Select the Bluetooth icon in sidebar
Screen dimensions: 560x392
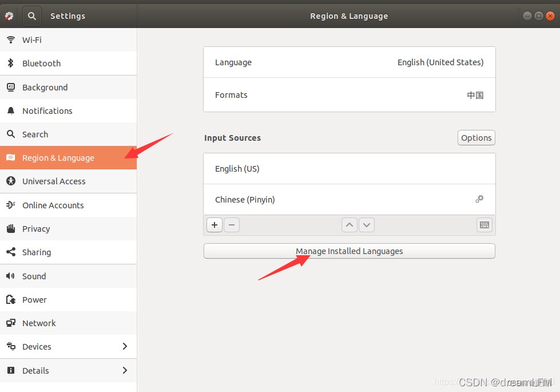tap(11, 64)
